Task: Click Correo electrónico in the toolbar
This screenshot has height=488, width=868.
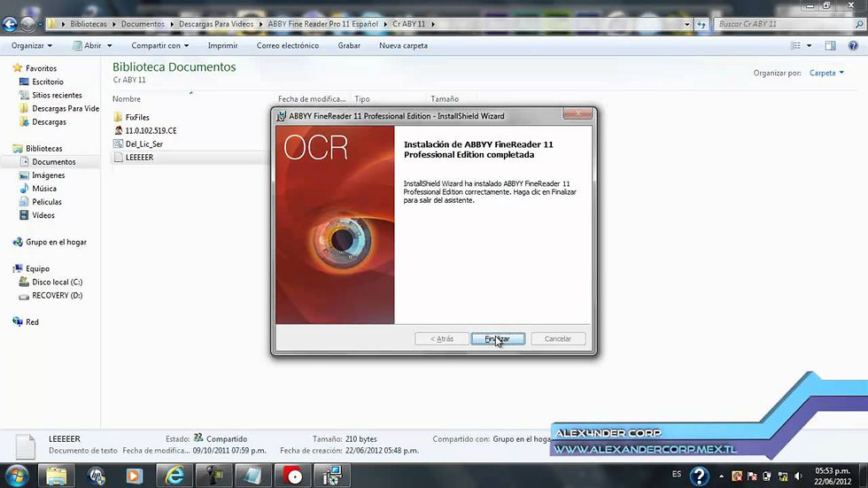Action: click(287, 46)
